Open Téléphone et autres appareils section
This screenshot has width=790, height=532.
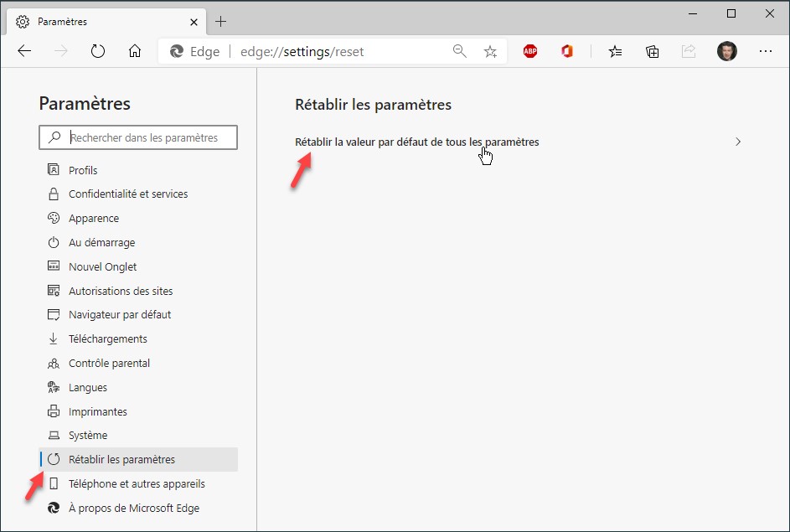click(x=138, y=483)
